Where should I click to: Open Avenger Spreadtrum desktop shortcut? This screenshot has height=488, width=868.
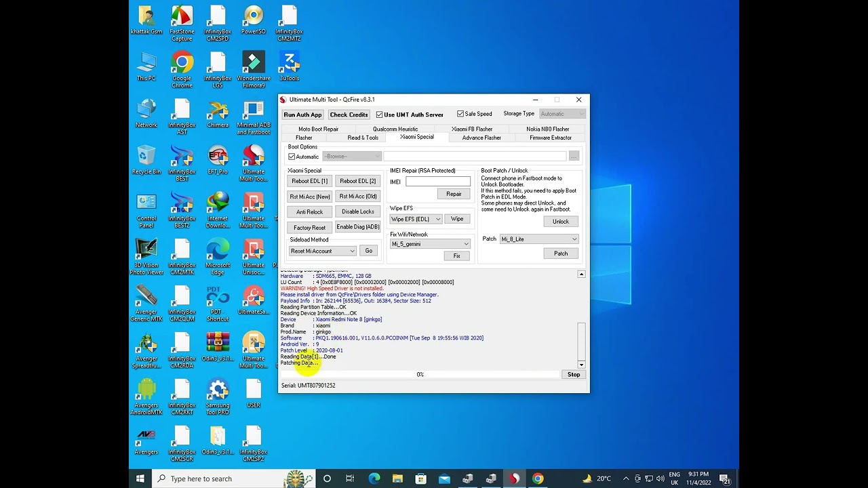(146, 350)
